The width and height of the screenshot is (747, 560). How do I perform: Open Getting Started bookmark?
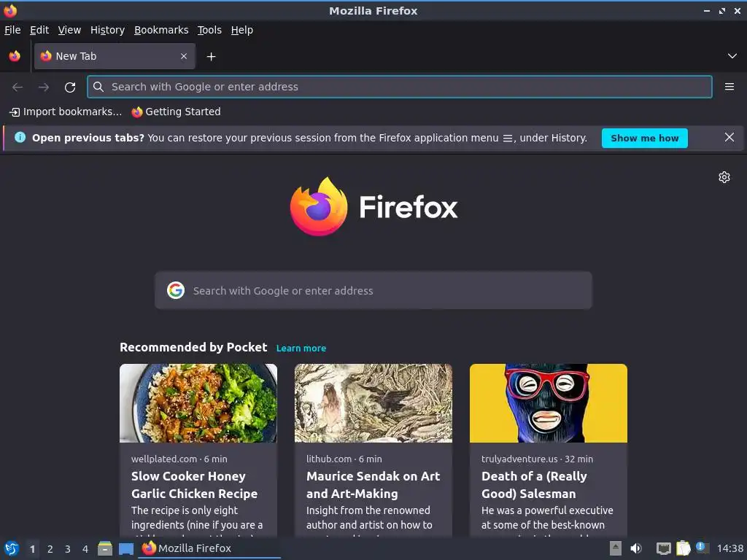(x=177, y=112)
